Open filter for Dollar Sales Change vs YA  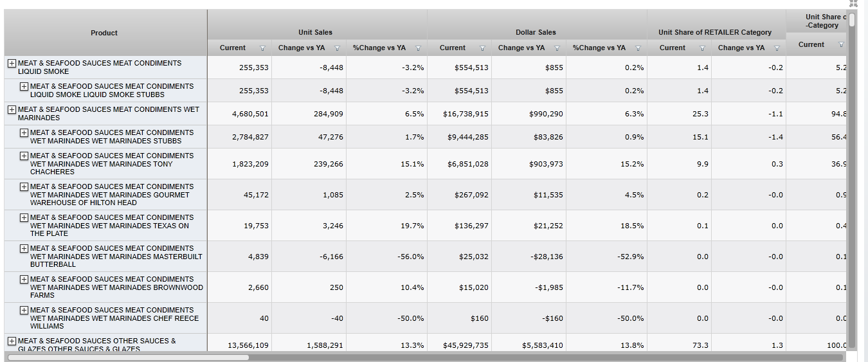click(x=557, y=48)
